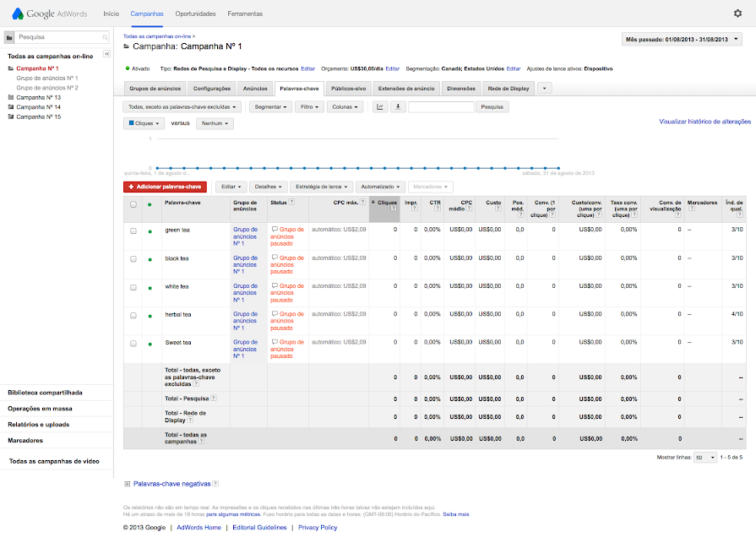Tick the herbal tea row checkbox
This screenshot has height=548, width=756.
pyautogui.click(x=133, y=315)
